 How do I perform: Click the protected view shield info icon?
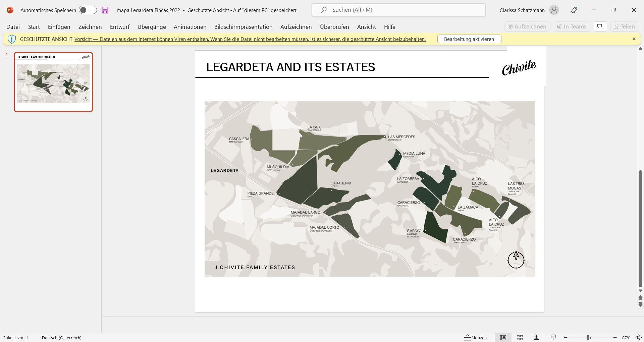(x=12, y=39)
